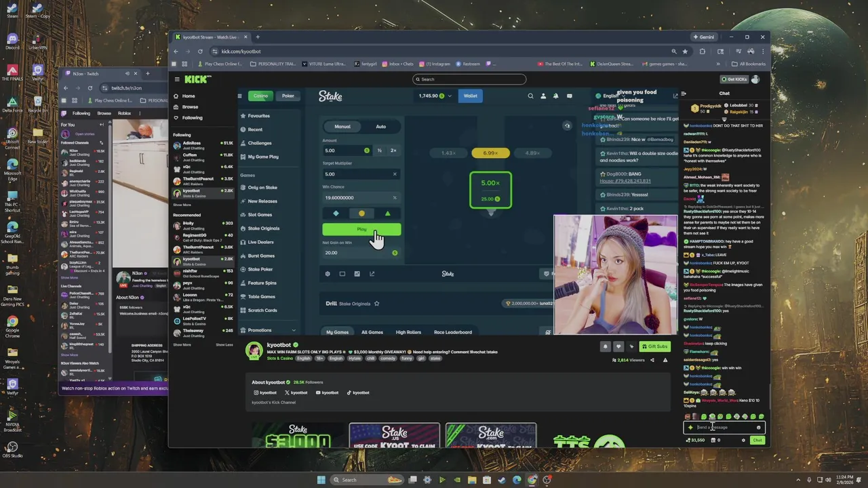Open High Rollers tab
This screenshot has height=488, width=868.
[408, 332]
